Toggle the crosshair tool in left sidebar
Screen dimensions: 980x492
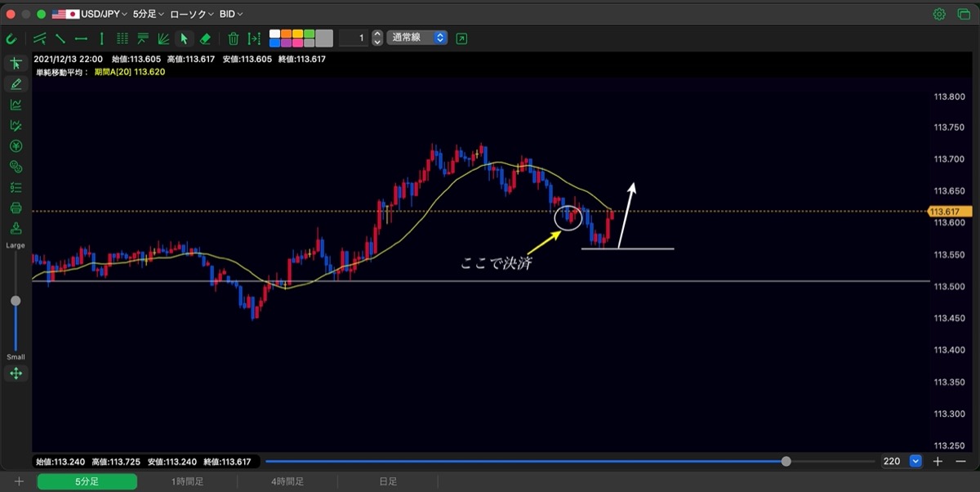(16, 64)
